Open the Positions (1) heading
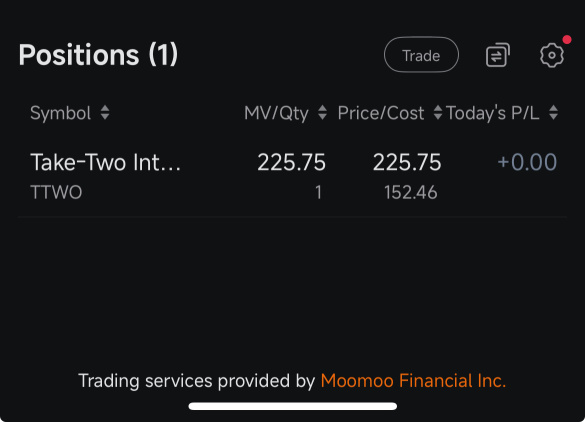 (x=98, y=55)
